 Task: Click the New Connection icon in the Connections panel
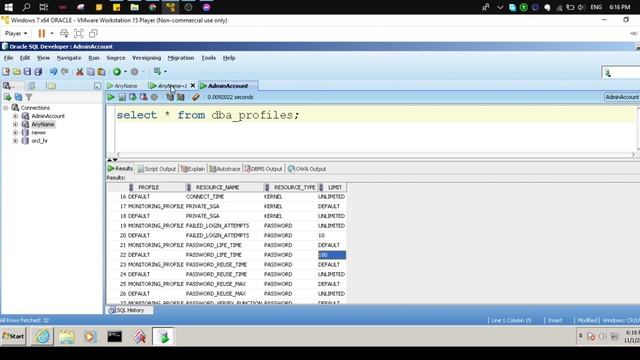(x=7, y=97)
